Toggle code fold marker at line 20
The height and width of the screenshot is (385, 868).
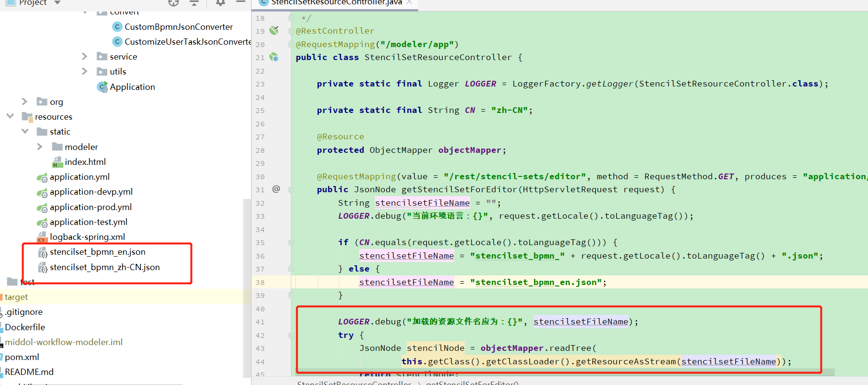(x=291, y=44)
